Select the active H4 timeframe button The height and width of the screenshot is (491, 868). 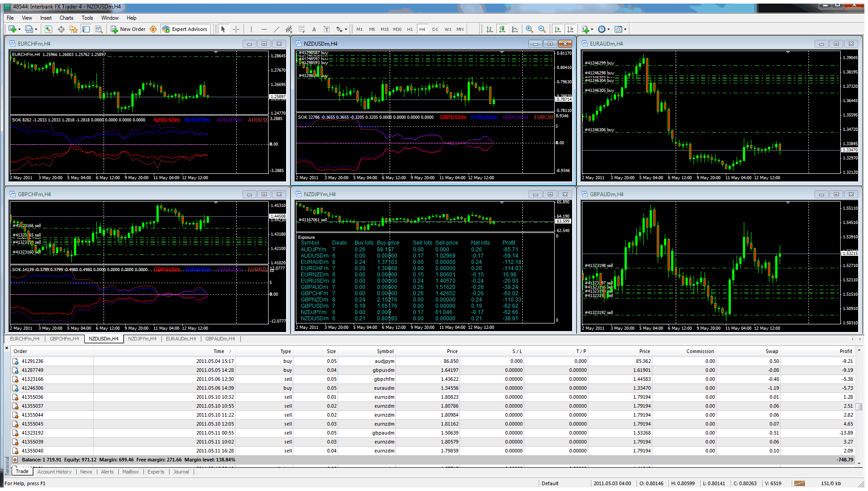[422, 29]
